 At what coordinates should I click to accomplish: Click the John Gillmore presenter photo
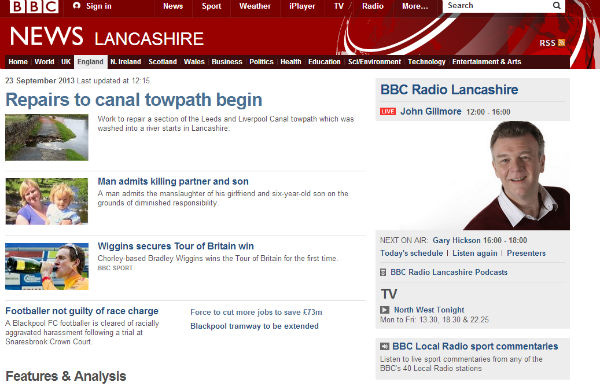pyautogui.click(x=517, y=176)
